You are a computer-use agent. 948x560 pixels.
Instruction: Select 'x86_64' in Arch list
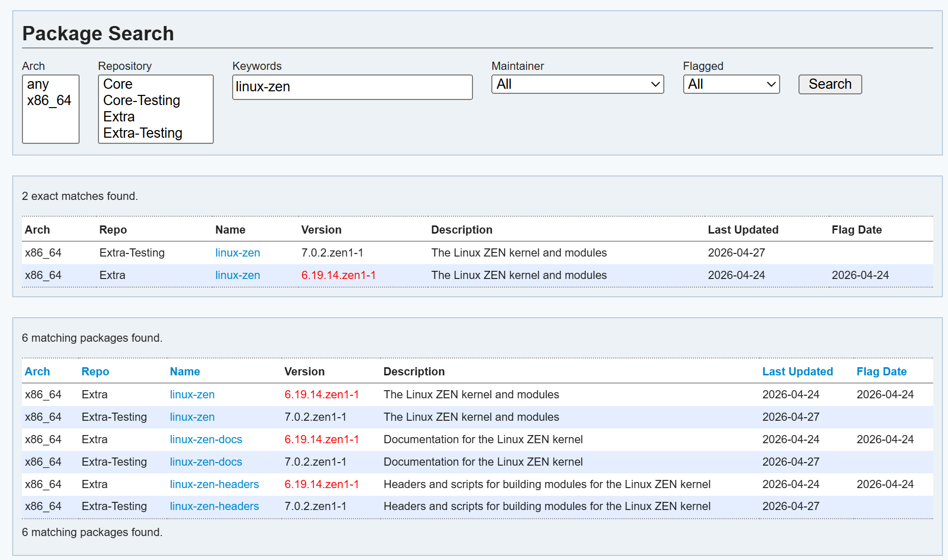tap(50, 100)
